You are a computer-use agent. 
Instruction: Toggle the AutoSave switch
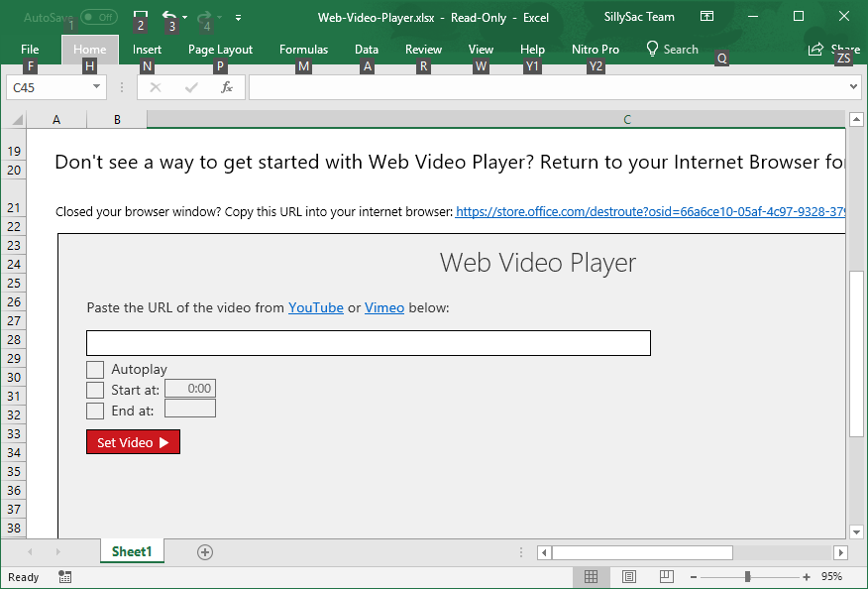coord(98,17)
